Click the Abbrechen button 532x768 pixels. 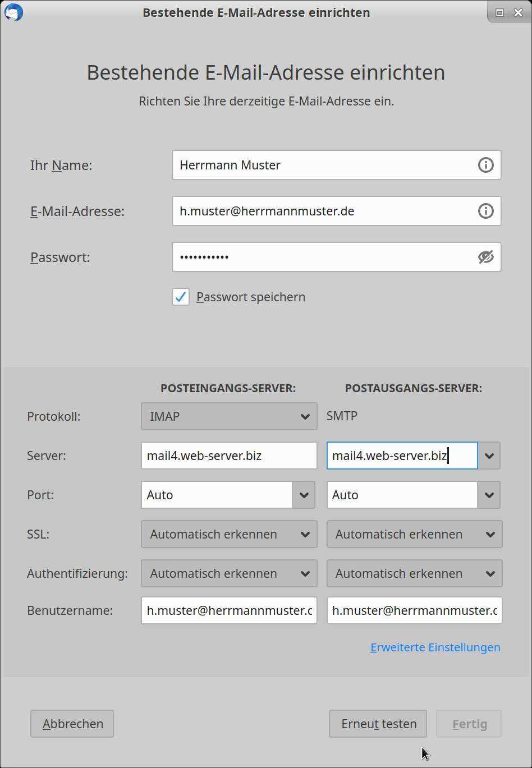coord(72,724)
